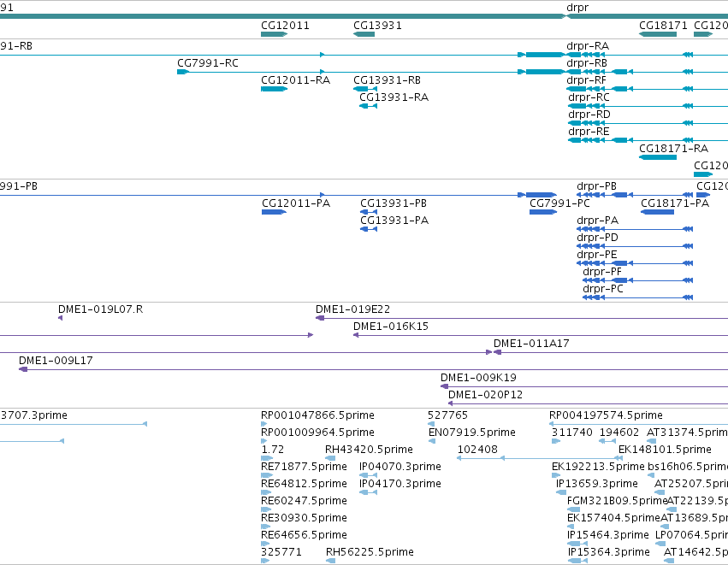Select the DME1-019E22 clone
Viewport: 728px width, 565px height.
pyautogui.click(x=522, y=318)
